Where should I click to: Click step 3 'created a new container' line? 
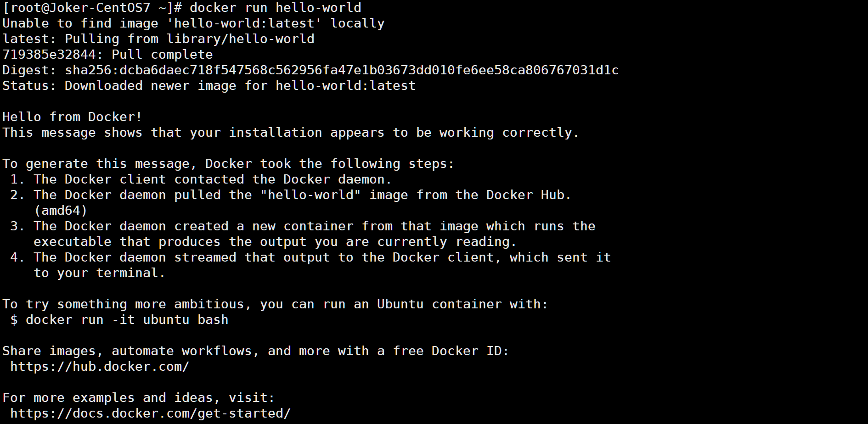314,226
